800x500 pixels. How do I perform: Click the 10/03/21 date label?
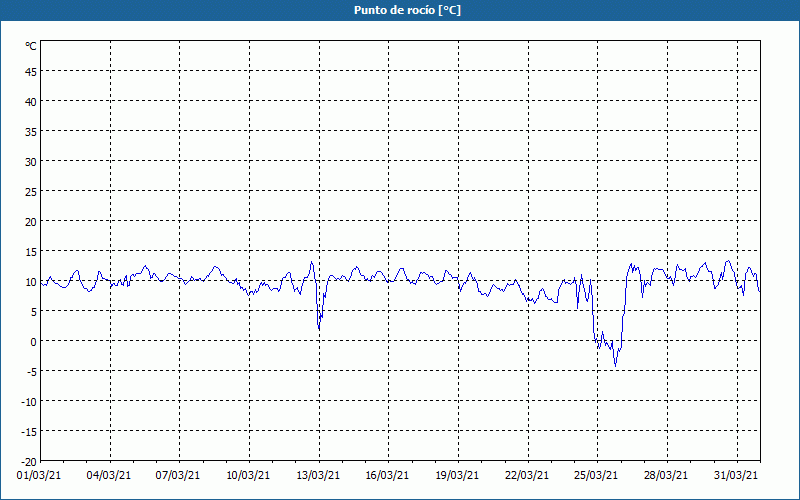point(248,475)
